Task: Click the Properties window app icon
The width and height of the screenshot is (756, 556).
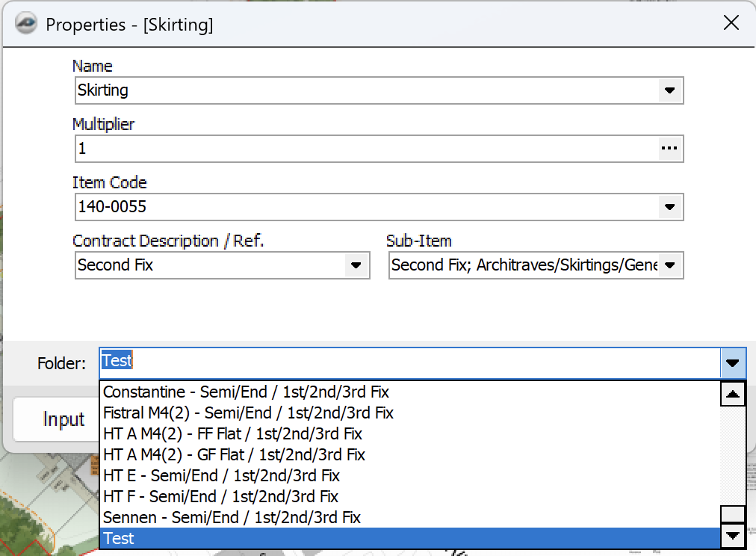Action: pyautogui.click(x=27, y=24)
